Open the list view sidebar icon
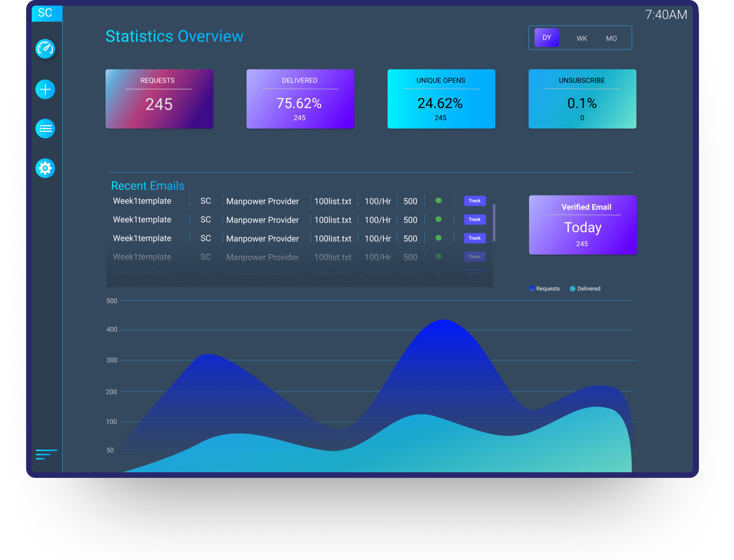The height and width of the screenshot is (560, 734). [x=45, y=129]
